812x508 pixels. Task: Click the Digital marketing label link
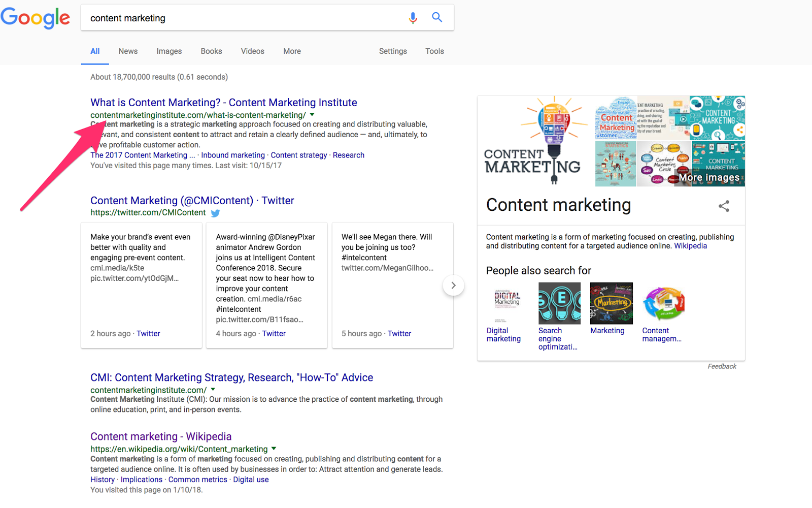503,335
